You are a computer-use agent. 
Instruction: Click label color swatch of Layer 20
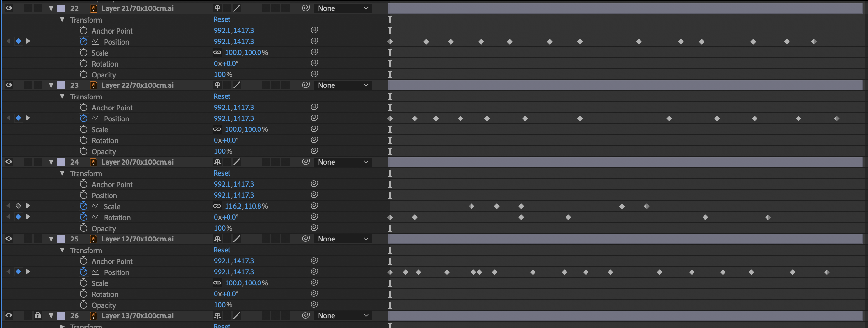(61, 162)
